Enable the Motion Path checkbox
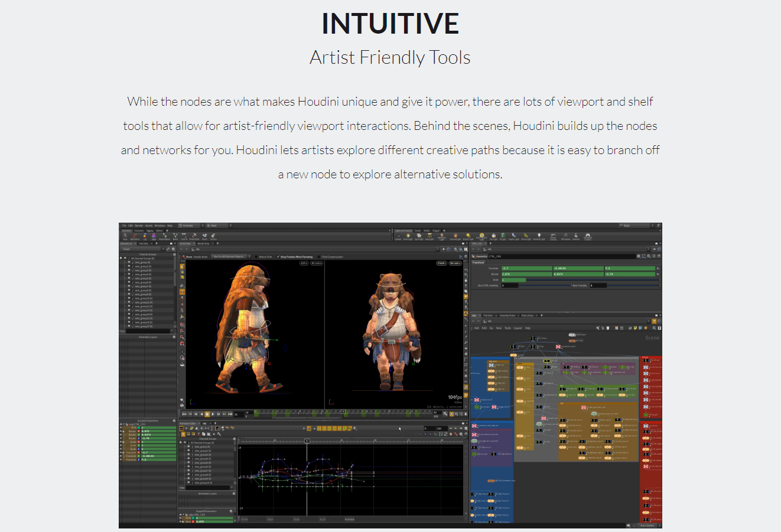 258,257
